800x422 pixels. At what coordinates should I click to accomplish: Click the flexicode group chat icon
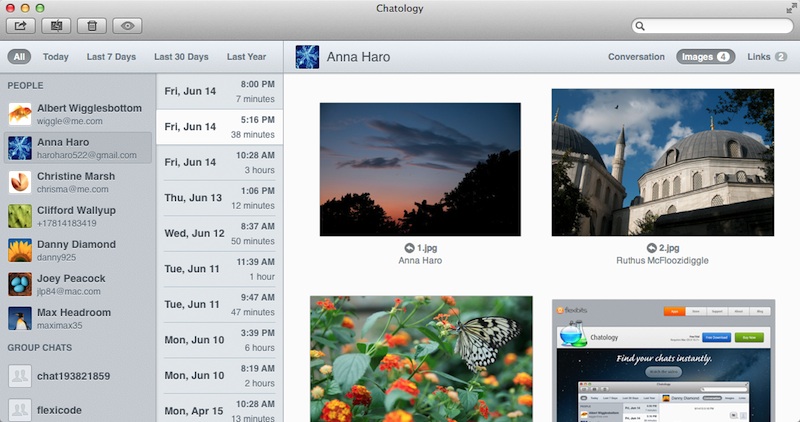point(20,410)
